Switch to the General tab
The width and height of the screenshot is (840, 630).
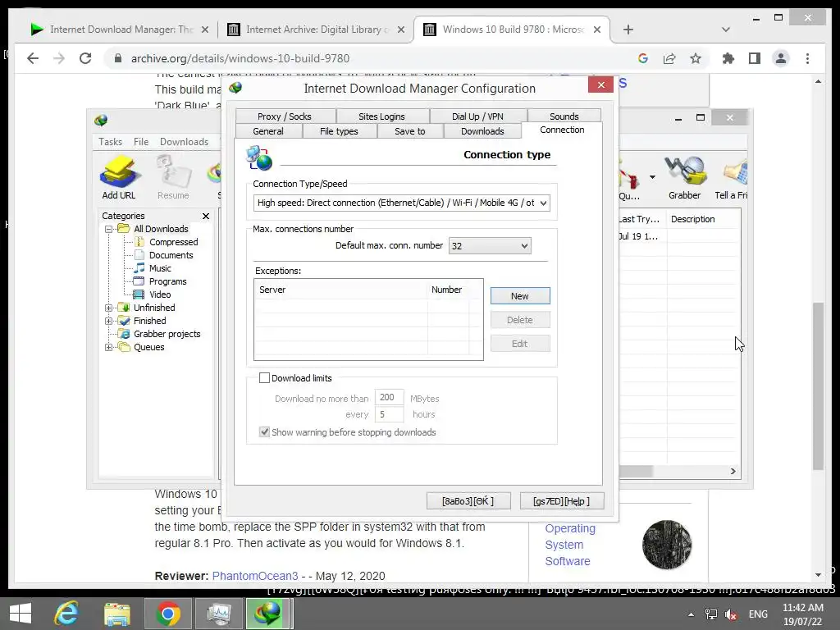click(x=268, y=131)
